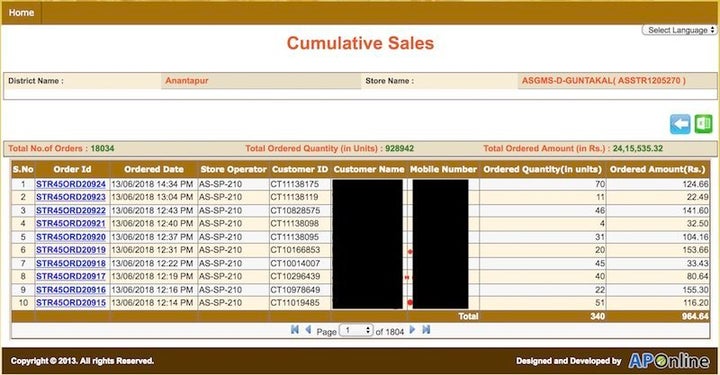The image size is (720, 375).
Task: Open order STR45ORD20921
Action: pyautogui.click(x=71, y=224)
